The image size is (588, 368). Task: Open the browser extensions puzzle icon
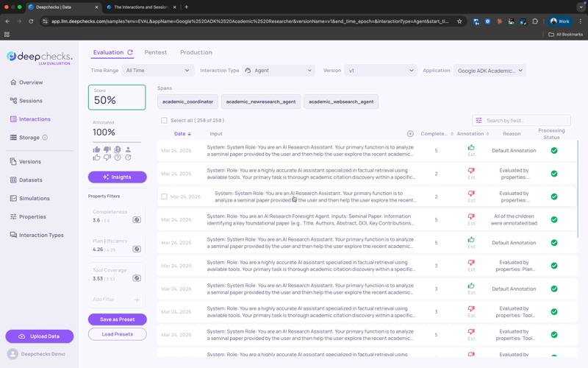535,21
